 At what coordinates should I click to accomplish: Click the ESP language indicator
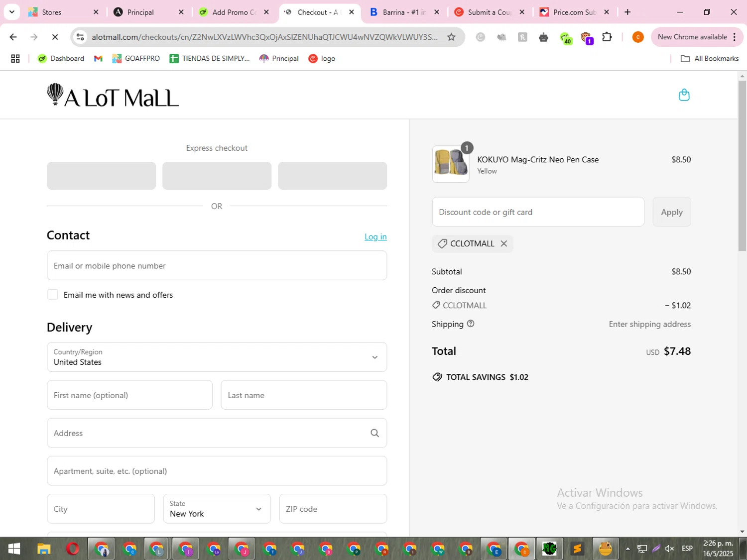(687, 549)
